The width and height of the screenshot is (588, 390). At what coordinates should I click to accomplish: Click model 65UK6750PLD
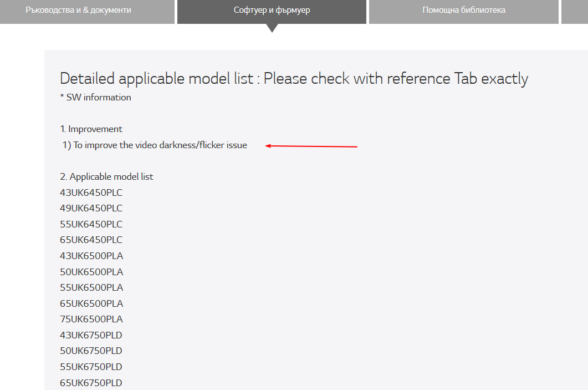(x=91, y=383)
